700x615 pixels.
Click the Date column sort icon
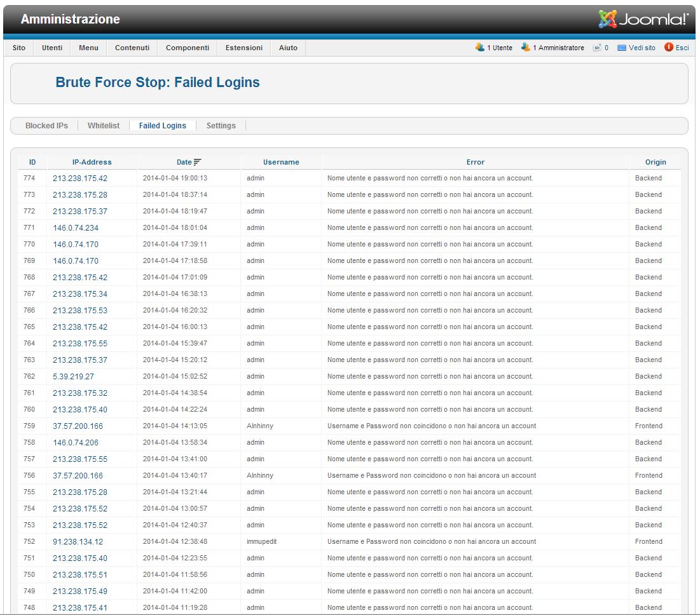point(197,163)
